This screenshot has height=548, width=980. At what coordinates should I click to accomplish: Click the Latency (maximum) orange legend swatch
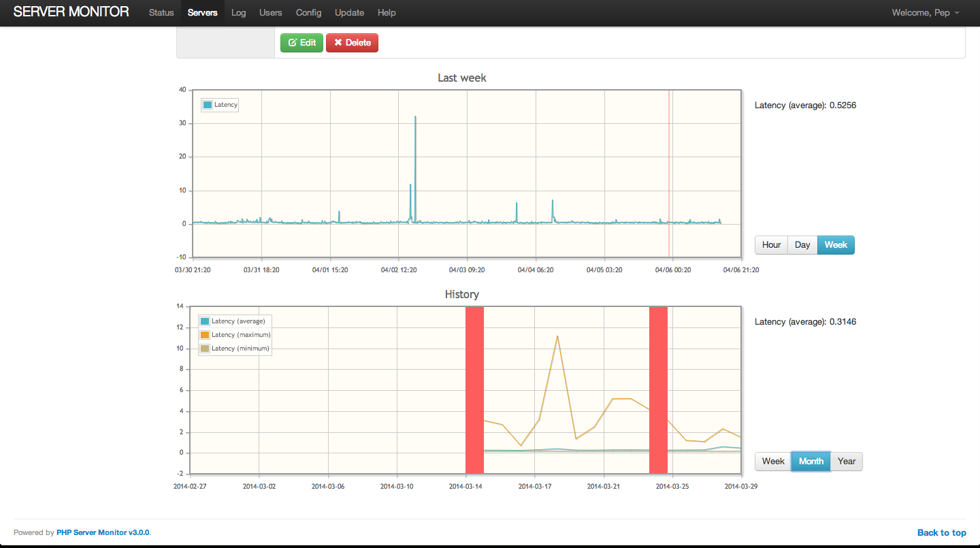coord(205,335)
